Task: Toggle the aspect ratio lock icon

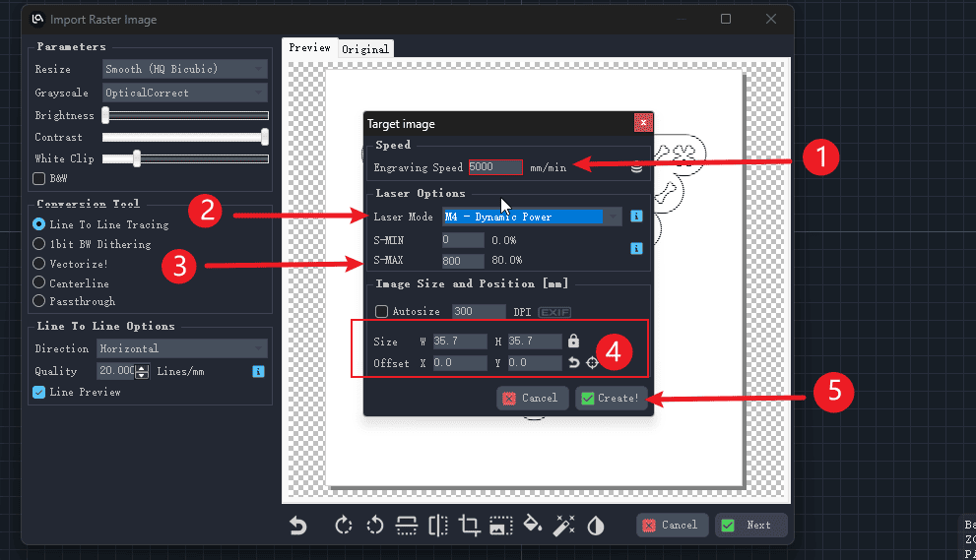Action: coord(573,342)
